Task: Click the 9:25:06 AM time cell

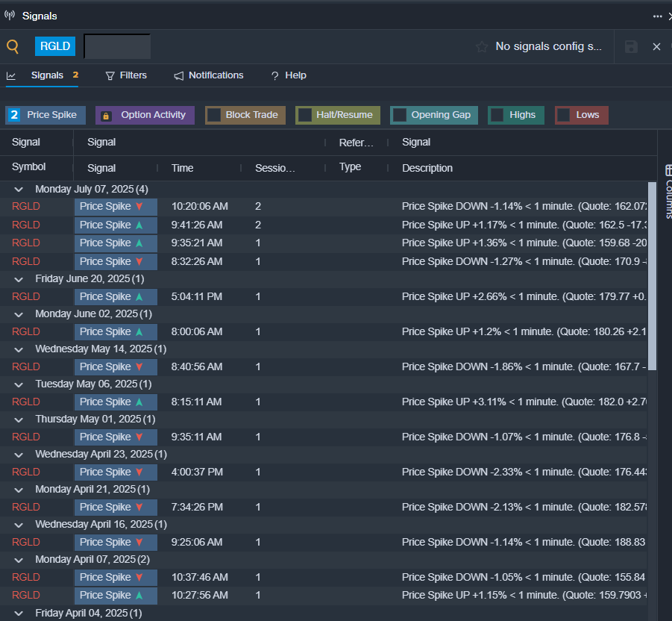Action: pyautogui.click(x=197, y=542)
